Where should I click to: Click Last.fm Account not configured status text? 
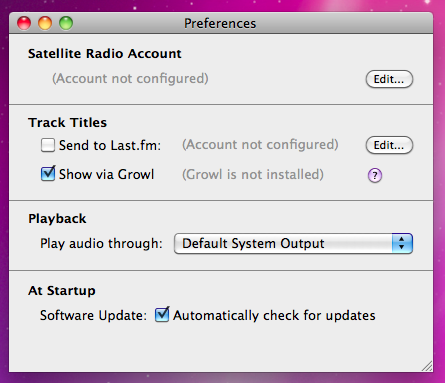[260, 145]
